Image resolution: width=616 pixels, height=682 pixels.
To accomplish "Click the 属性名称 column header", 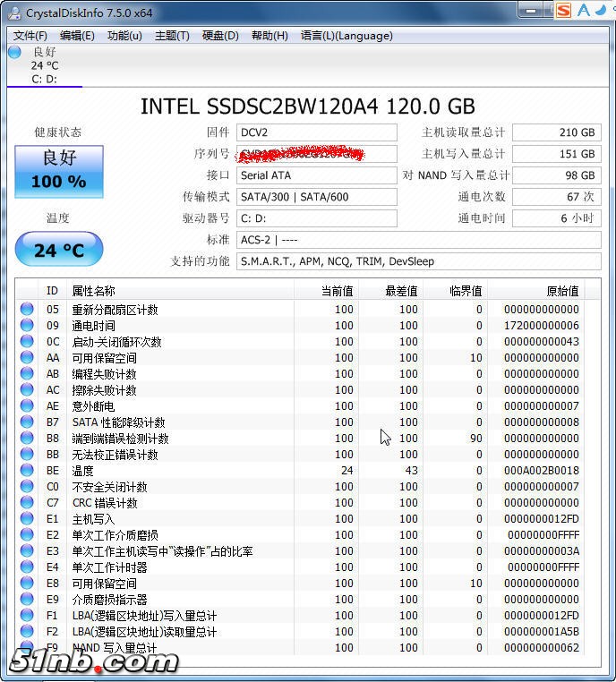I will tap(94, 291).
